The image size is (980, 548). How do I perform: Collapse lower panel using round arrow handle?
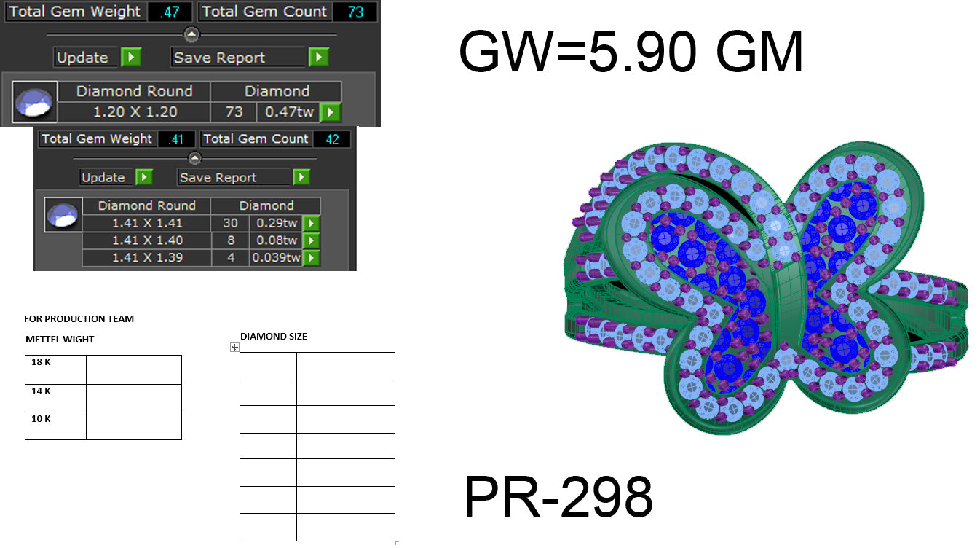click(194, 157)
